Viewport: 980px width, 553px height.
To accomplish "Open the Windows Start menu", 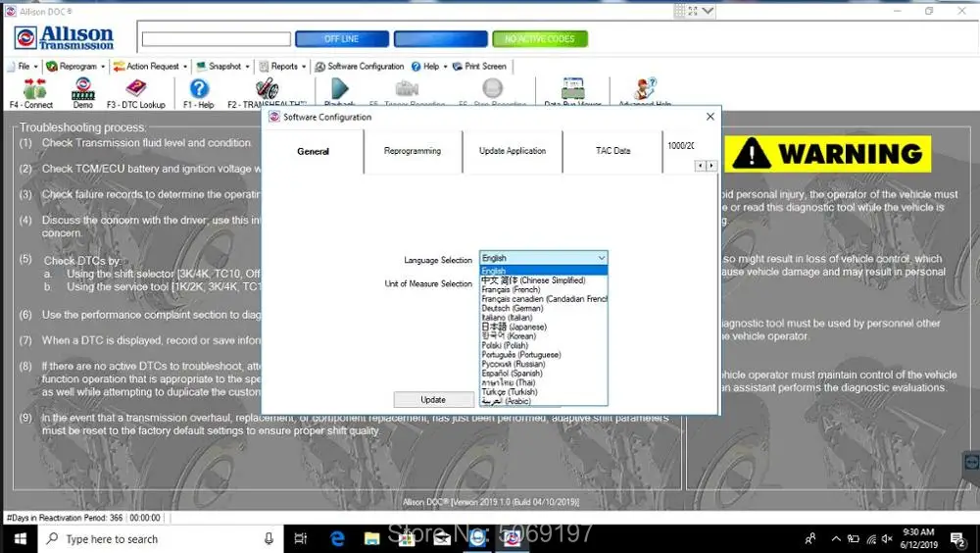I will click(x=20, y=538).
